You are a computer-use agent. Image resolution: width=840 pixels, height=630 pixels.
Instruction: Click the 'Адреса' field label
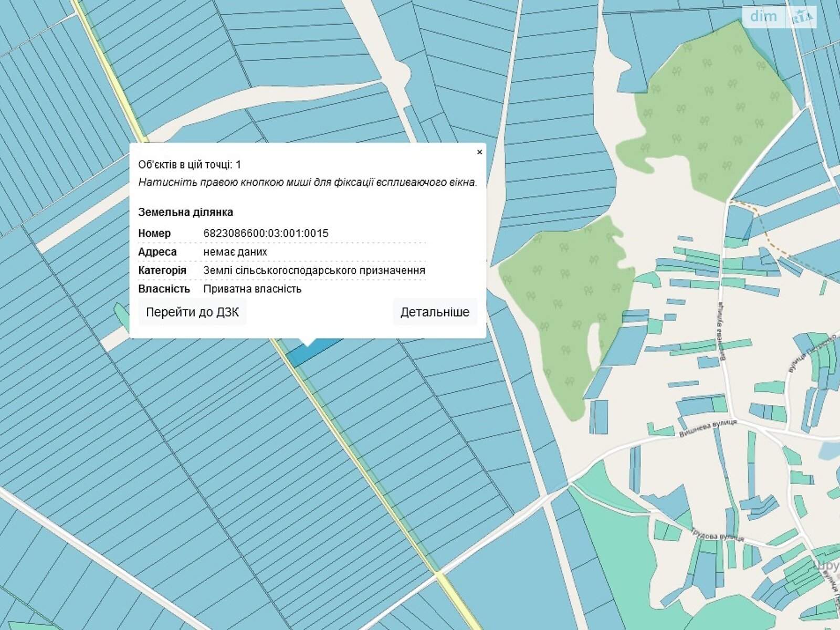[157, 252]
